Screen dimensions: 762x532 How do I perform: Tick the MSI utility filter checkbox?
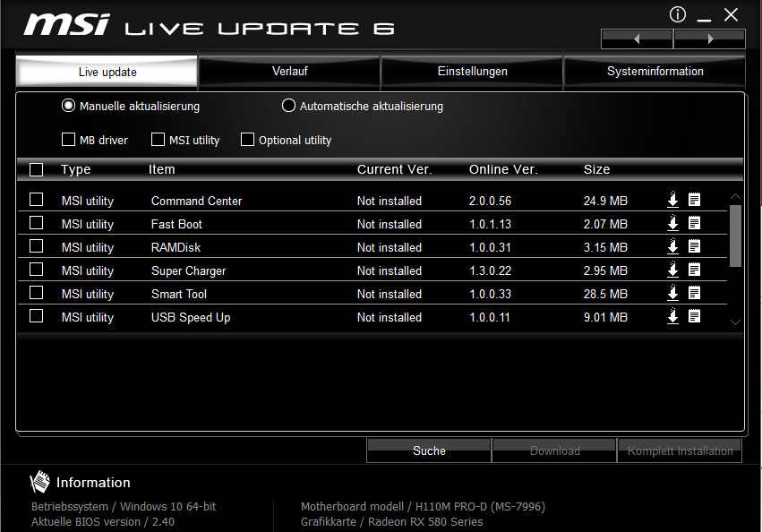click(x=158, y=140)
